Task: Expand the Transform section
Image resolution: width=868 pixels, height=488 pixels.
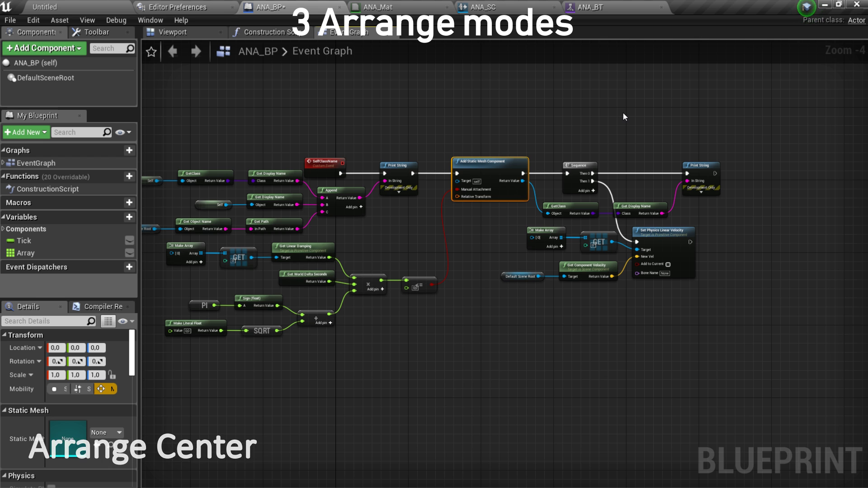Action: (x=4, y=334)
